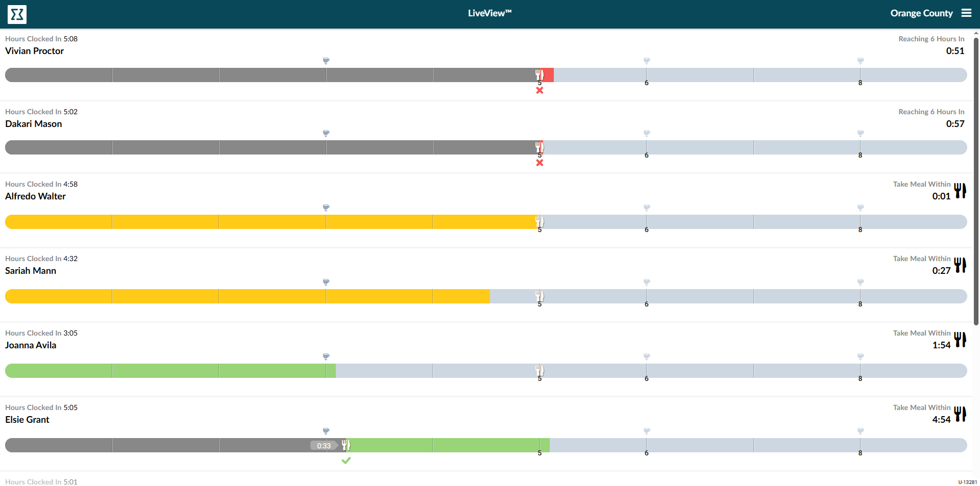This screenshot has width=980, height=486.
Task: Click the 6-hour marker on Joanna Avila's bar
Action: click(646, 378)
